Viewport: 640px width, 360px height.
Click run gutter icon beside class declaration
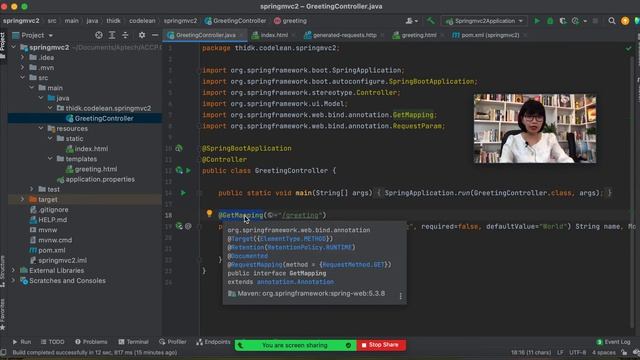(x=188, y=170)
